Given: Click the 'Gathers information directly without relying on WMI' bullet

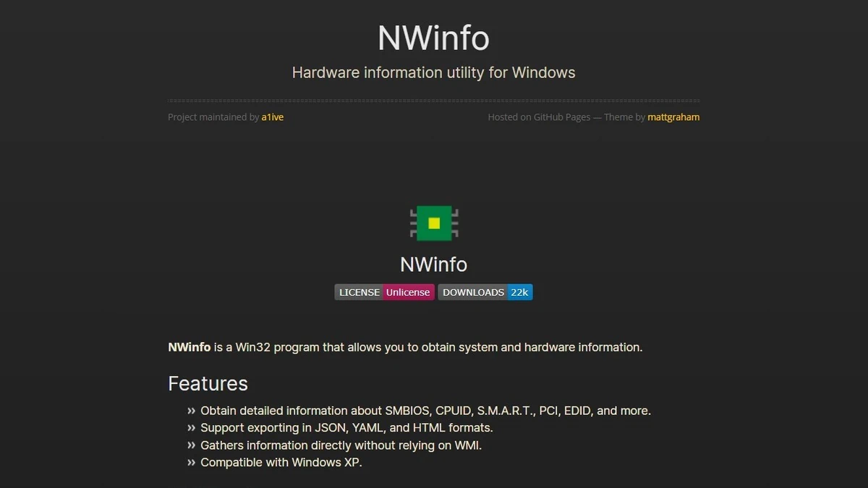Looking at the screenshot, I should 341,445.
